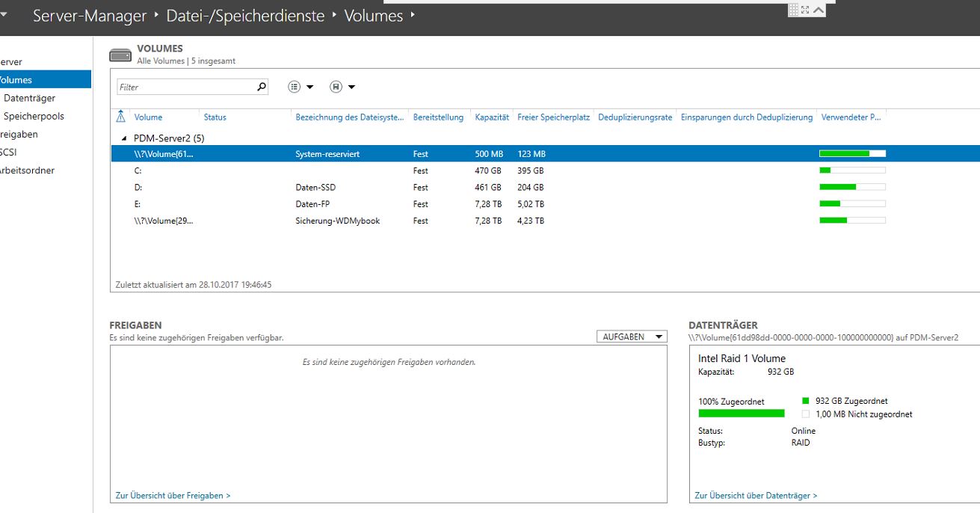
Task: Click the 100% Zugeordnet allocation bar
Action: tap(742, 413)
